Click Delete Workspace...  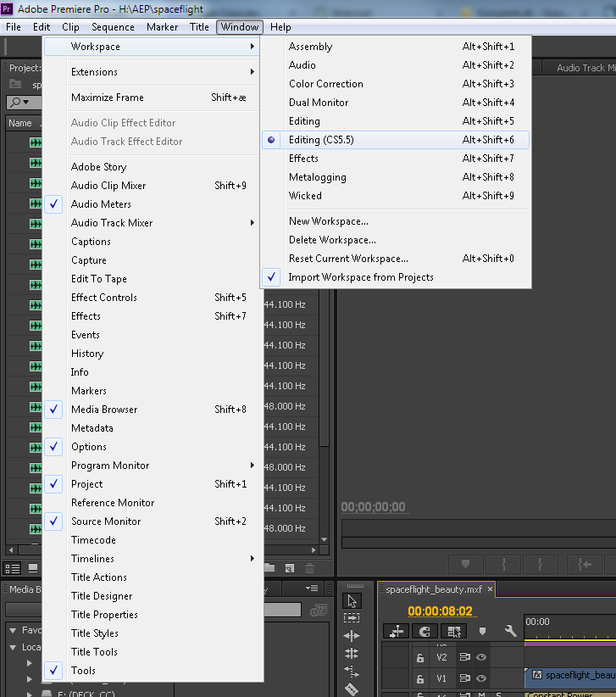click(x=395, y=240)
